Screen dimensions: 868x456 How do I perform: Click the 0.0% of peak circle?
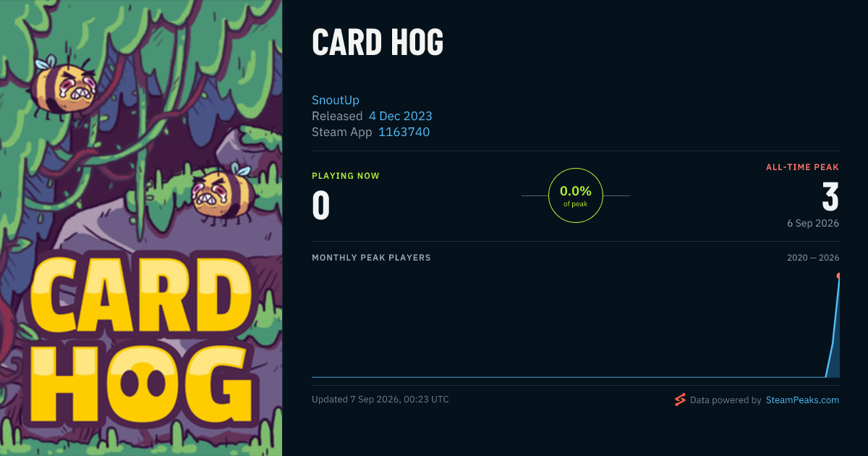tap(576, 195)
